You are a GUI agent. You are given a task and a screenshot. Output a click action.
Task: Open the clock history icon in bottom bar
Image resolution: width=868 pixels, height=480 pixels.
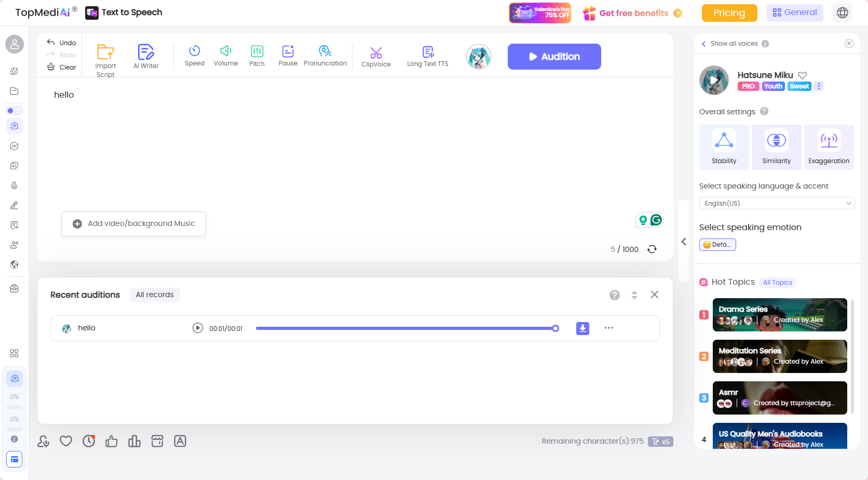[89, 441]
